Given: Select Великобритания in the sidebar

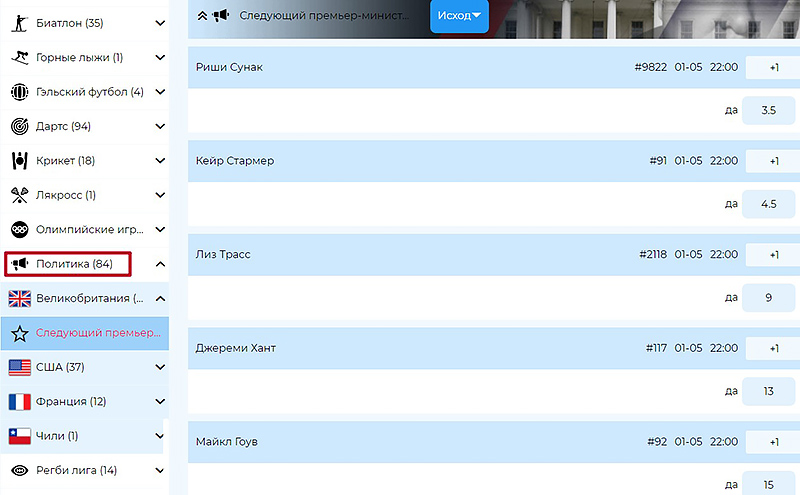Looking at the screenshot, I should [x=90, y=298].
